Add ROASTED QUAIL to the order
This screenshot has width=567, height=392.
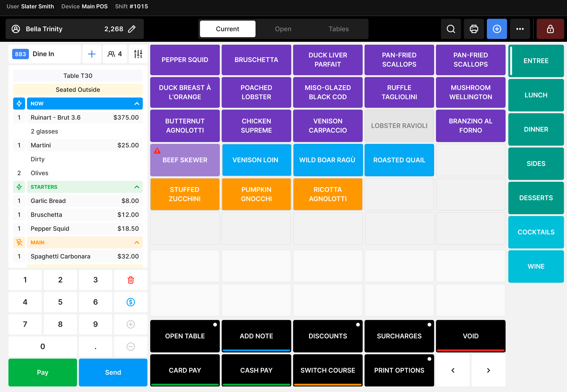[399, 160]
